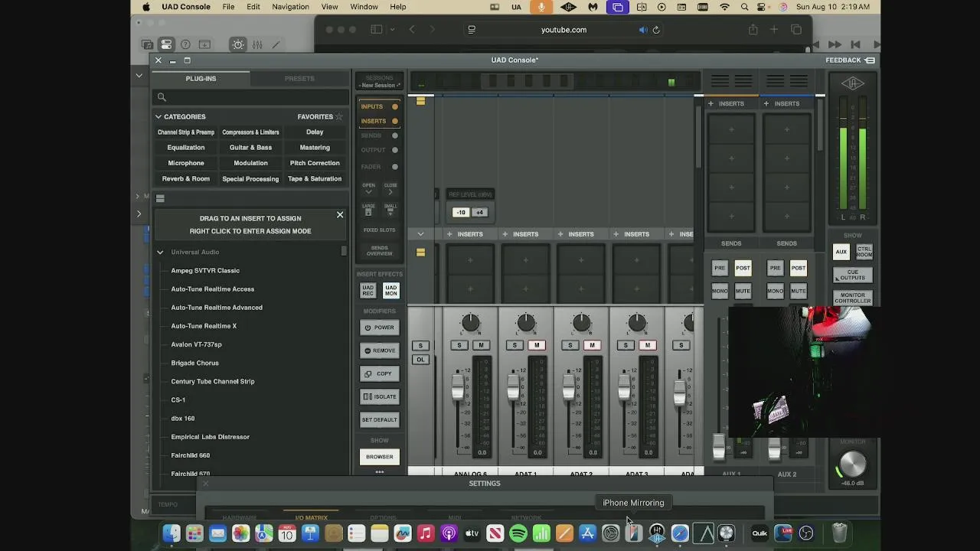Collapse the Universal Audio plug-in group

click(160, 252)
